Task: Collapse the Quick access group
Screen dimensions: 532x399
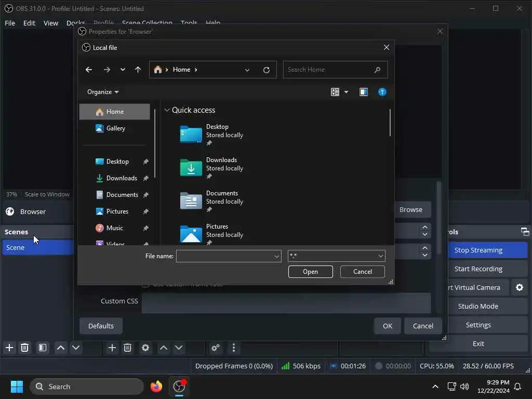Action: click(x=167, y=110)
